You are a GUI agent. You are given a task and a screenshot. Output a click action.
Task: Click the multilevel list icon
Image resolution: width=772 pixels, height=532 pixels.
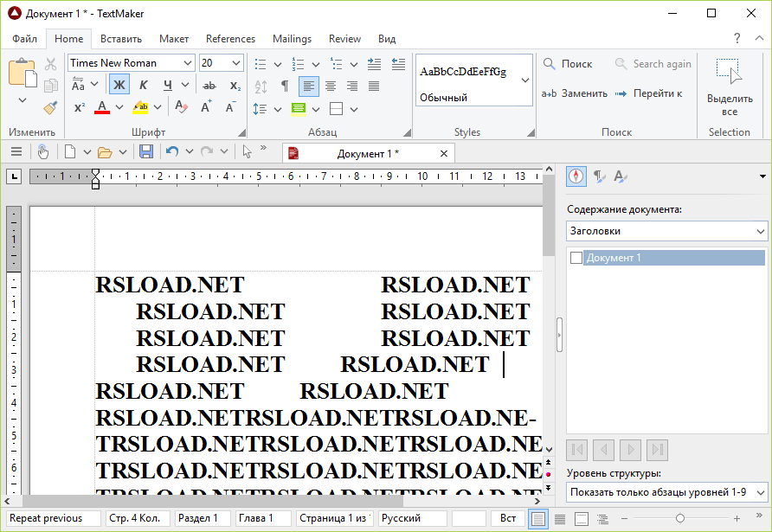(337, 64)
